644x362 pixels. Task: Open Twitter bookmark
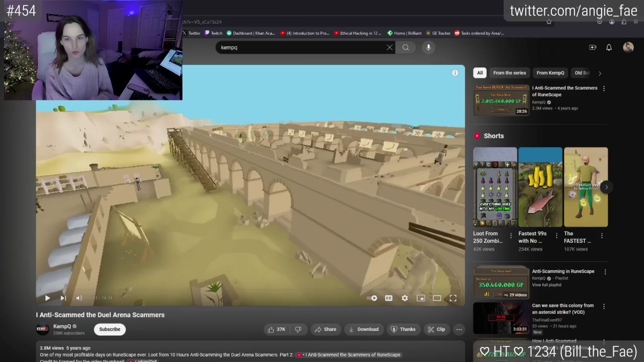coord(192,33)
